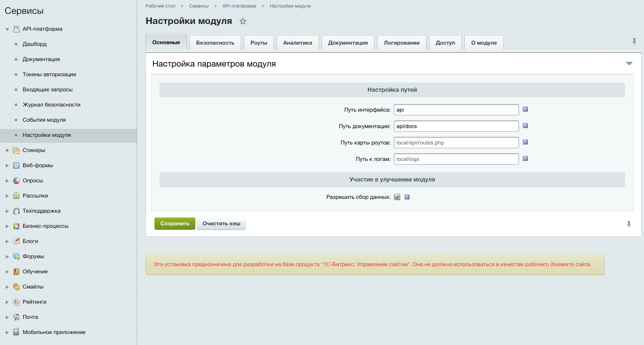Image resolution: width=644 pixels, height=345 pixels.
Task: Collapse Настройка параметров модуля panel arrow
Action: [x=629, y=64]
